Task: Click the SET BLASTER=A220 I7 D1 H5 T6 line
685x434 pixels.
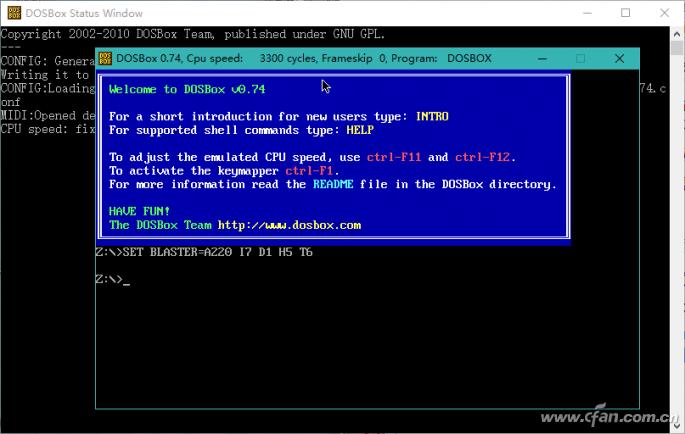Action: pos(204,252)
